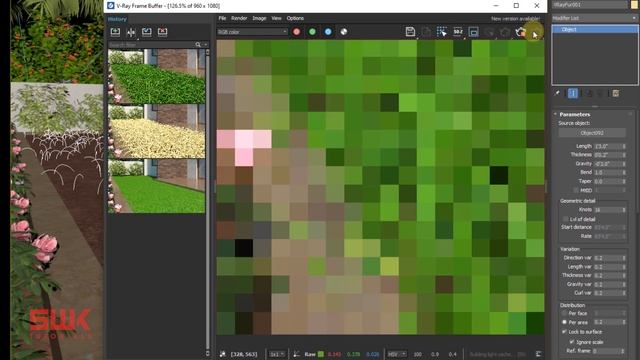The width and height of the screenshot is (640, 360).
Task: Click the object name field VRayFur001
Action: pyautogui.click(x=589, y=4)
